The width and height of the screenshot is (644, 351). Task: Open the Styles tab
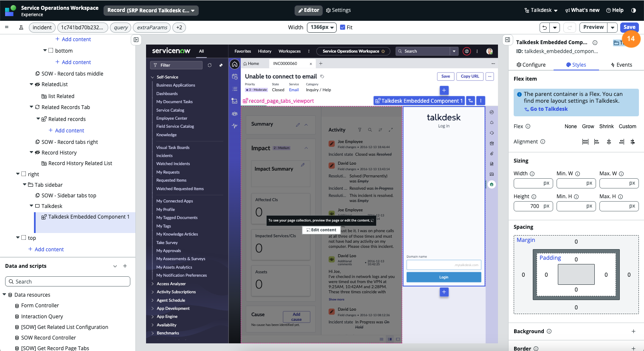(576, 65)
